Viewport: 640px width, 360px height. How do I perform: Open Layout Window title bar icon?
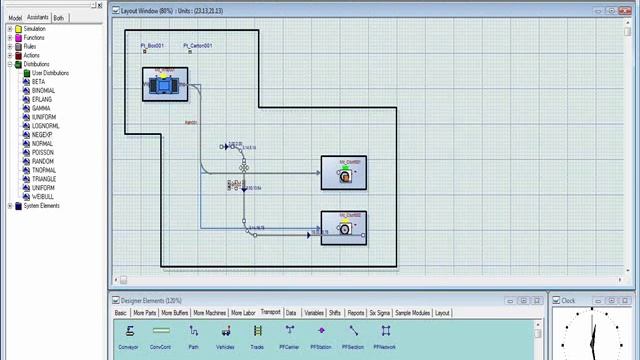(116, 10)
